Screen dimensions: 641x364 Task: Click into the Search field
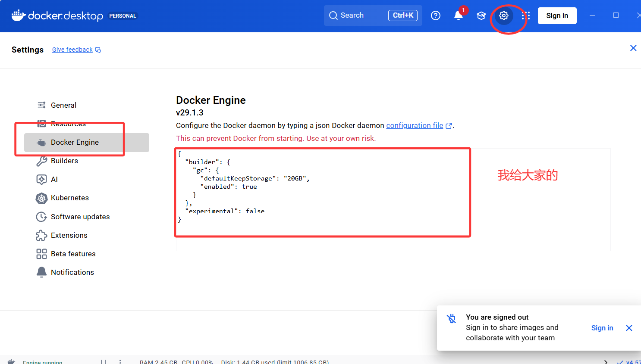(373, 16)
